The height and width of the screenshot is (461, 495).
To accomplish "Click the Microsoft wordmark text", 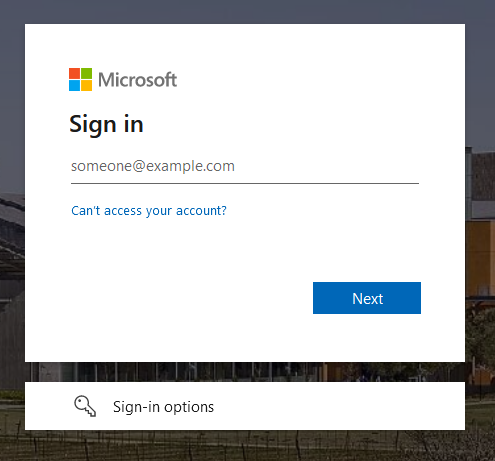I will 137,80.
